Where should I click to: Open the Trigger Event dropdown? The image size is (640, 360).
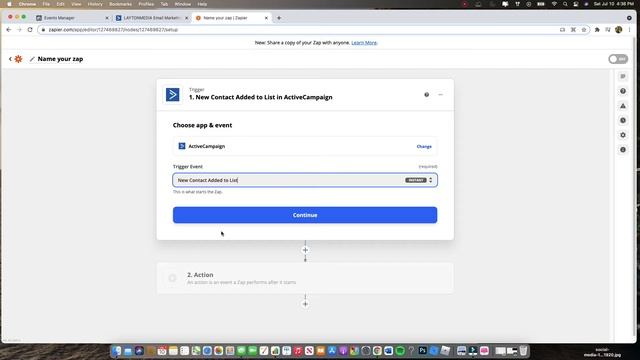pos(305,180)
